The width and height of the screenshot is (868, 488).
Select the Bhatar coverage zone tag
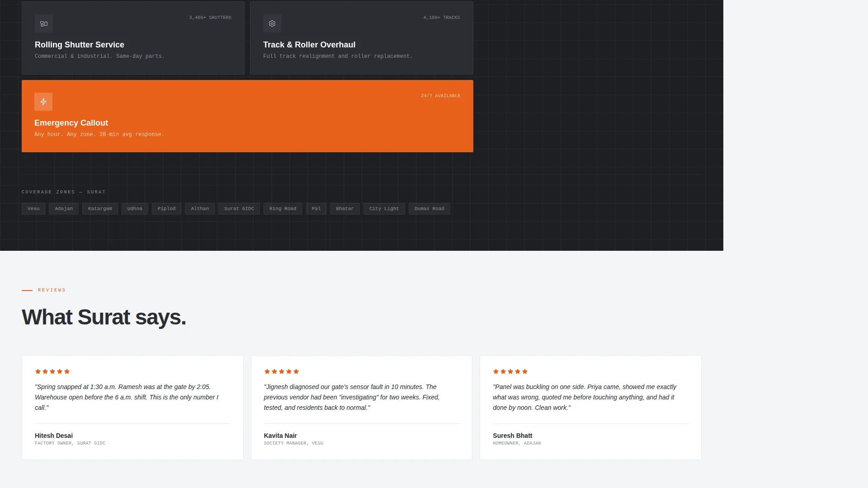click(345, 209)
